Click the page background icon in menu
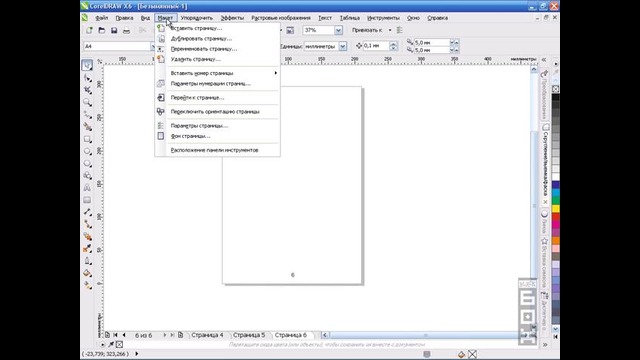 coord(161,136)
